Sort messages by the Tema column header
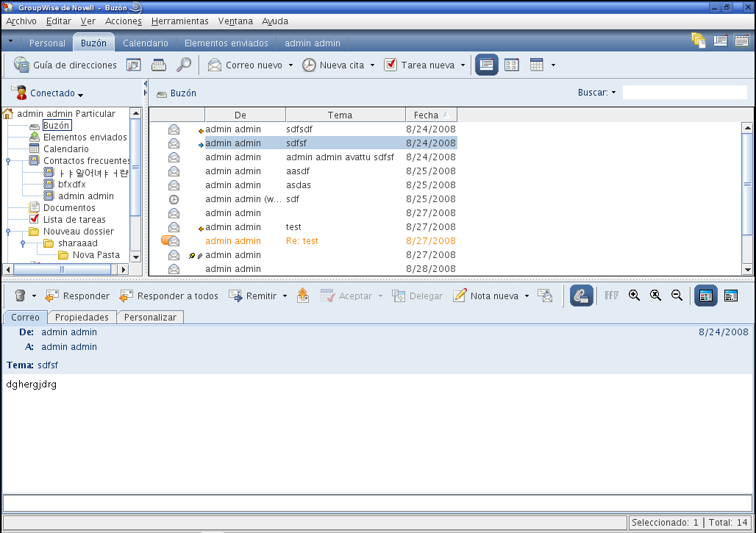Screen dimensions: 756x533 [345, 115]
